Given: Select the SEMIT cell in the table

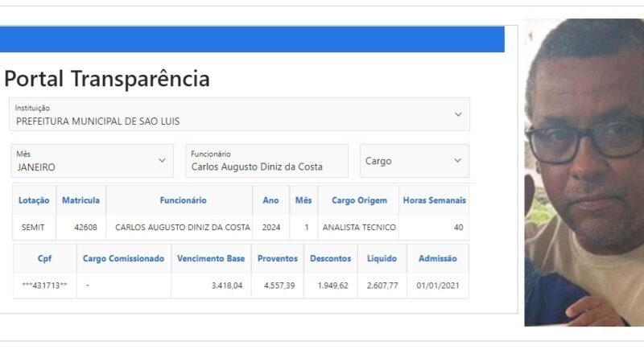Looking at the screenshot, I should pos(34,228).
